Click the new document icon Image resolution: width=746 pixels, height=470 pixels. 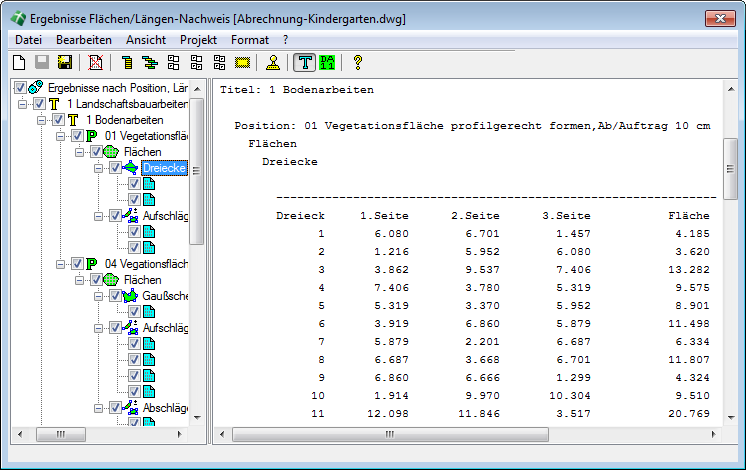(17, 63)
